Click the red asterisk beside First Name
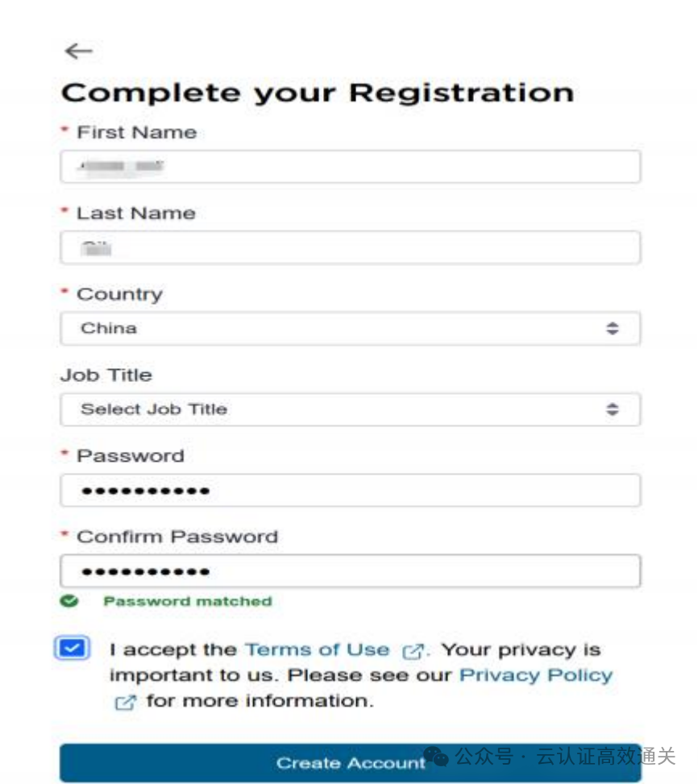698x784 pixels. (65, 129)
